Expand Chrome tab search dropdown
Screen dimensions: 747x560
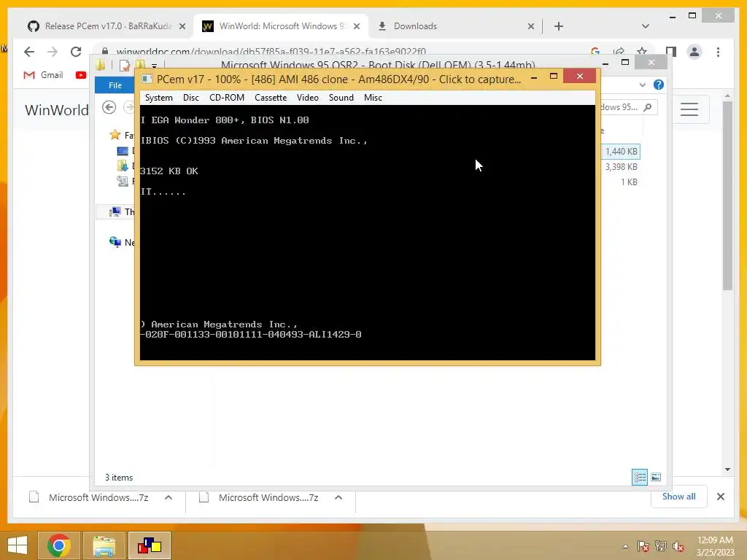point(646,26)
